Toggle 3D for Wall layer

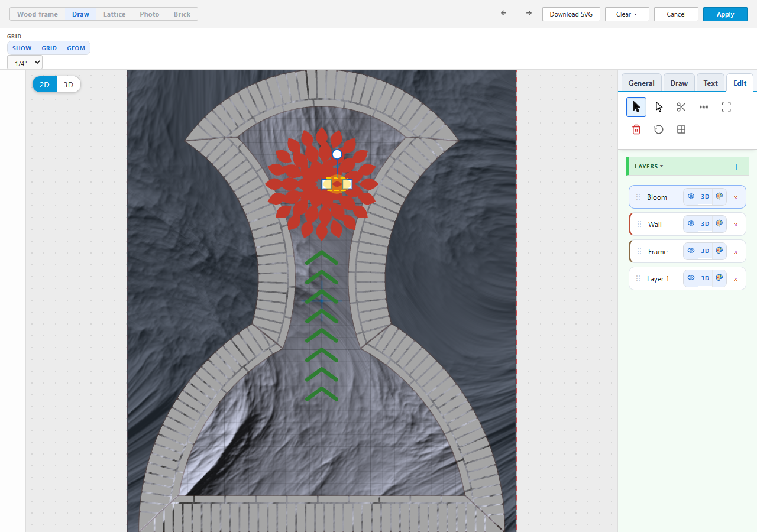tap(705, 224)
